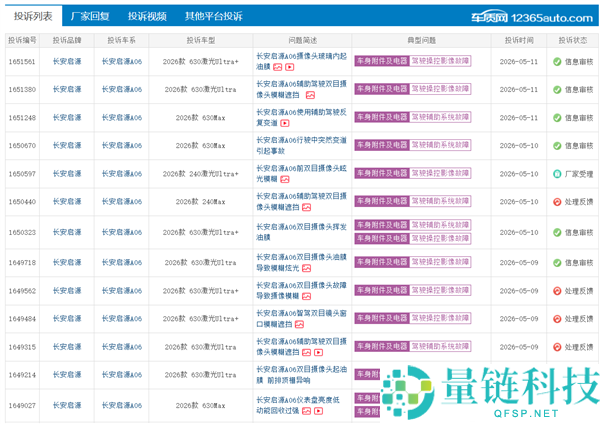
Task: Click green status icon for complaint 1651248
Action: 557,118
